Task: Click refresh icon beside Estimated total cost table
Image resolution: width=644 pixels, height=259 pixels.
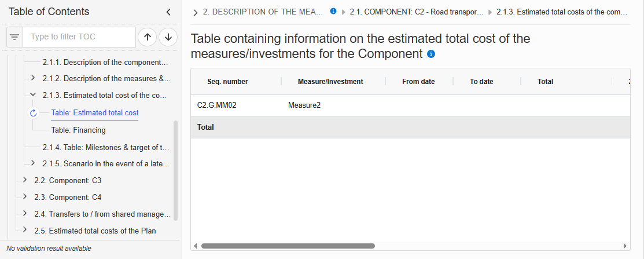Action: (x=34, y=113)
